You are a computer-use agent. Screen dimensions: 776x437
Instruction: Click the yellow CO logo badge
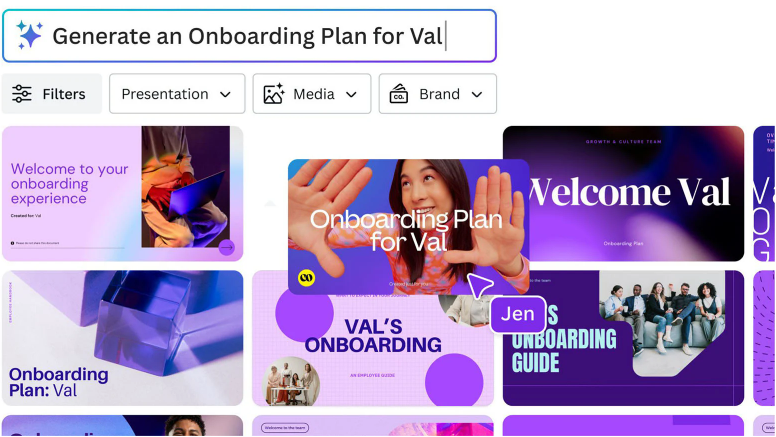pyautogui.click(x=306, y=278)
